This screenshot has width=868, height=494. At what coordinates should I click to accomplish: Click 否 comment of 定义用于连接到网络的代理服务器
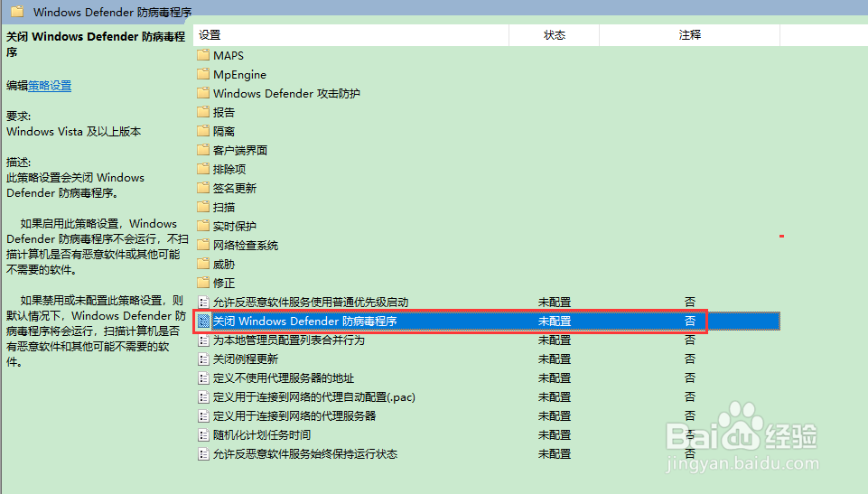click(x=690, y=415)
